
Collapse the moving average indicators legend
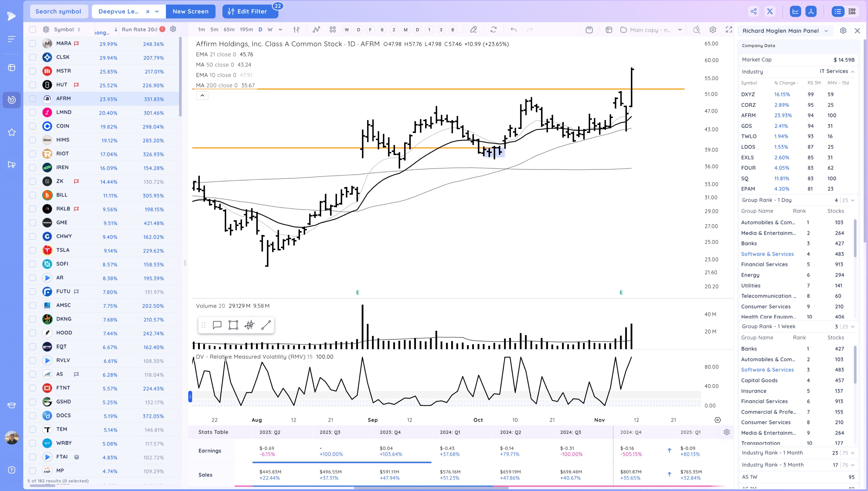202,96
